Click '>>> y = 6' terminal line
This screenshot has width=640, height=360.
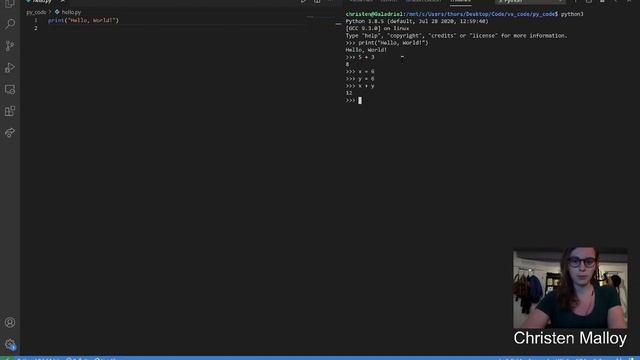point(360,79)
